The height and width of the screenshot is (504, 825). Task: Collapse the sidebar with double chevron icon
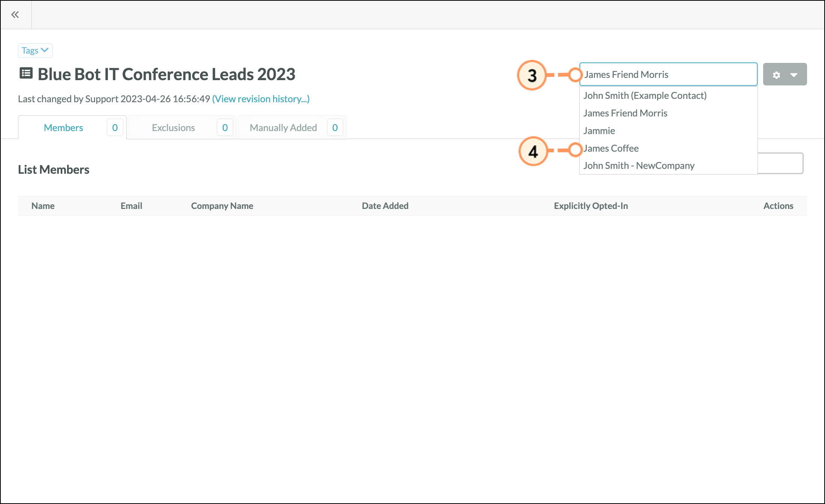[15, 15]
